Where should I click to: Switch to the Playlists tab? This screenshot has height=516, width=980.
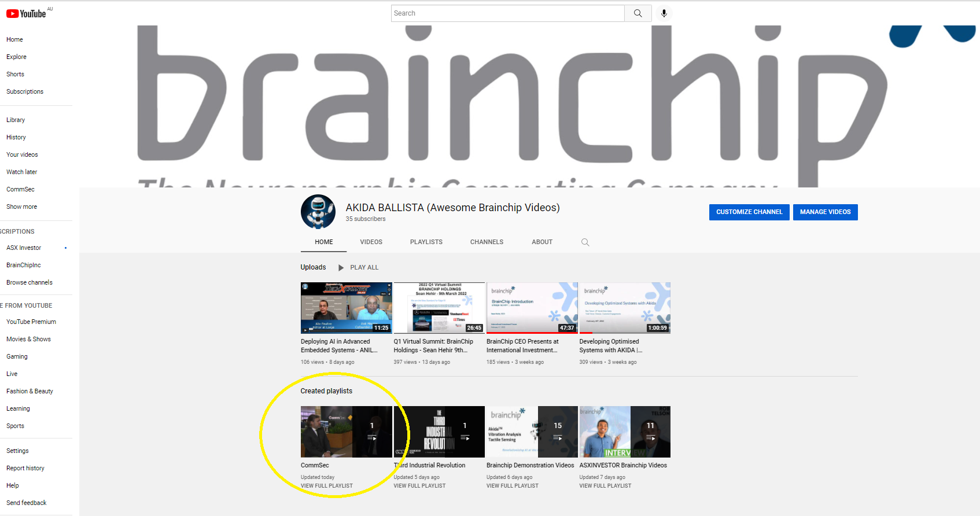426,242
